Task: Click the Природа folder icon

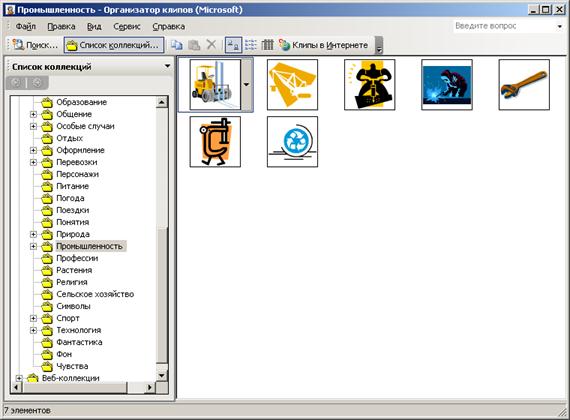Action: pos(47,234)
